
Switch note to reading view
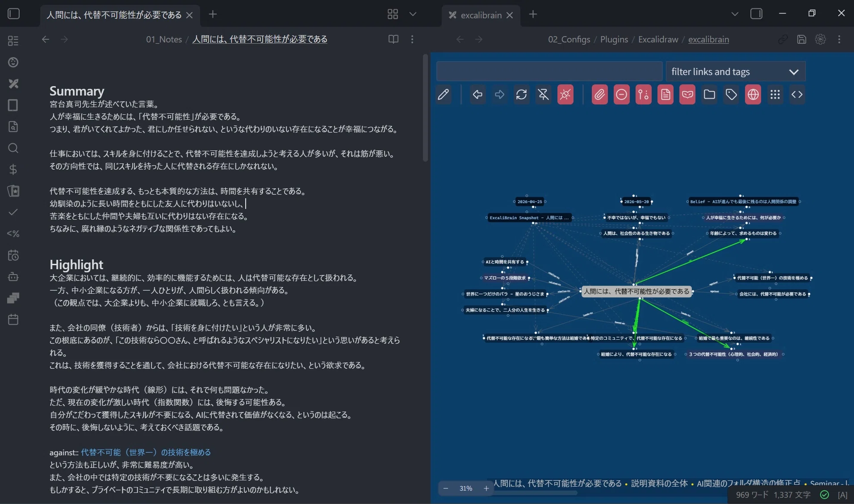click(x=394, y=39)
